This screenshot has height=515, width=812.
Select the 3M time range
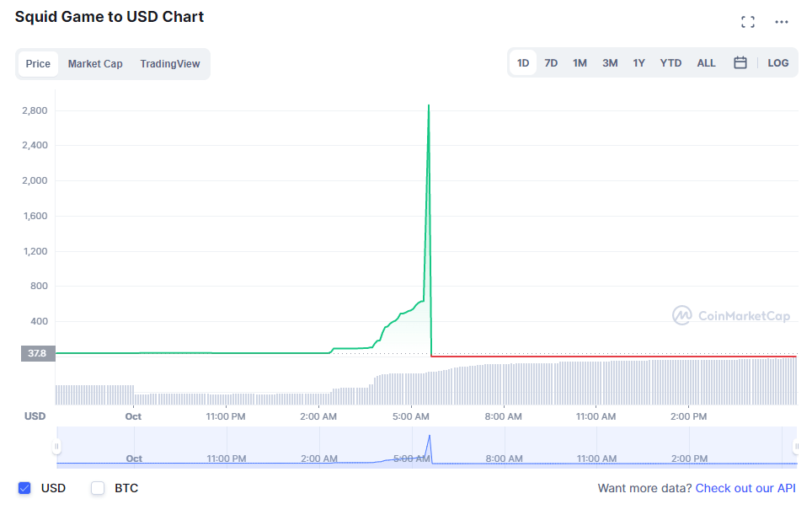(x=610, y=62)
